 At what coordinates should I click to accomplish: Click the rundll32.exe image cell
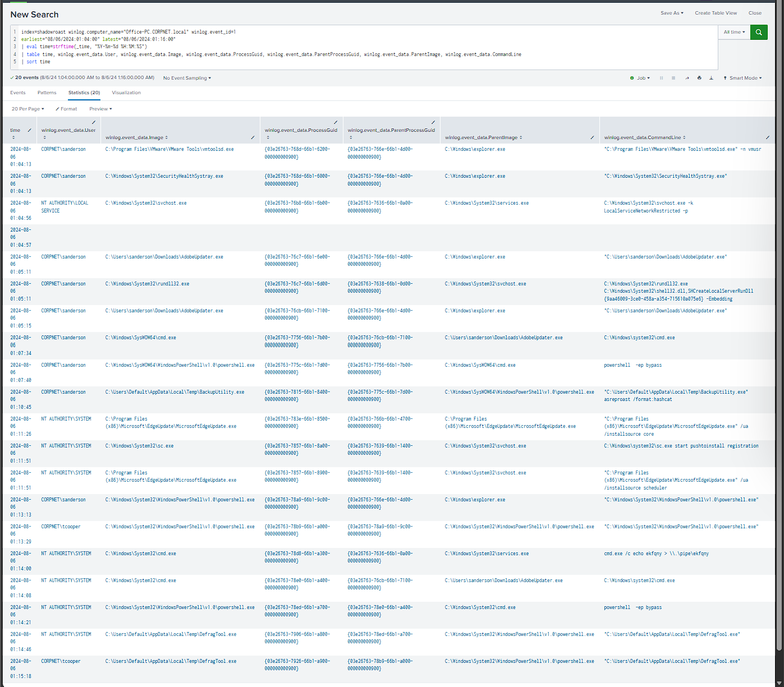pyautogui.click(x=147, y=284)
